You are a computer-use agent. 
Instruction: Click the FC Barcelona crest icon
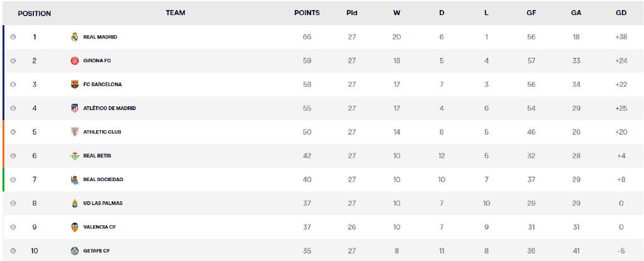click(x=75, y=84)
